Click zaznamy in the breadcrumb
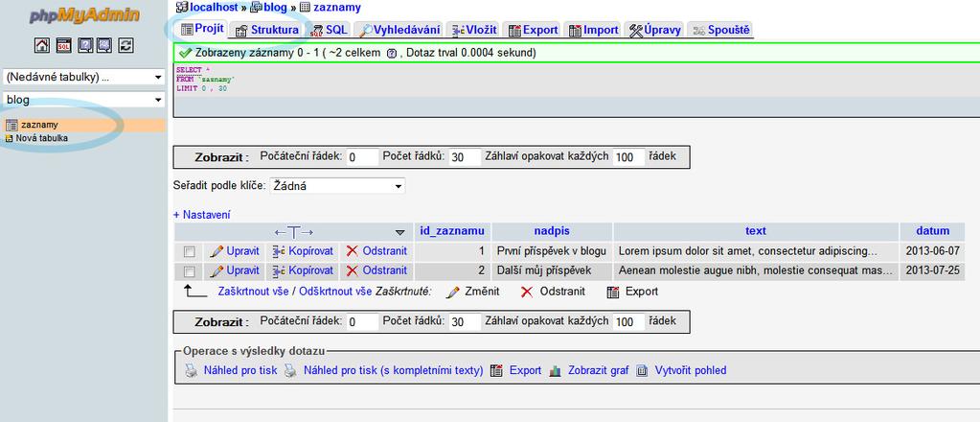The width and height of the screenshot is (980, 422). pyautogui.click(x=336, y=8)
